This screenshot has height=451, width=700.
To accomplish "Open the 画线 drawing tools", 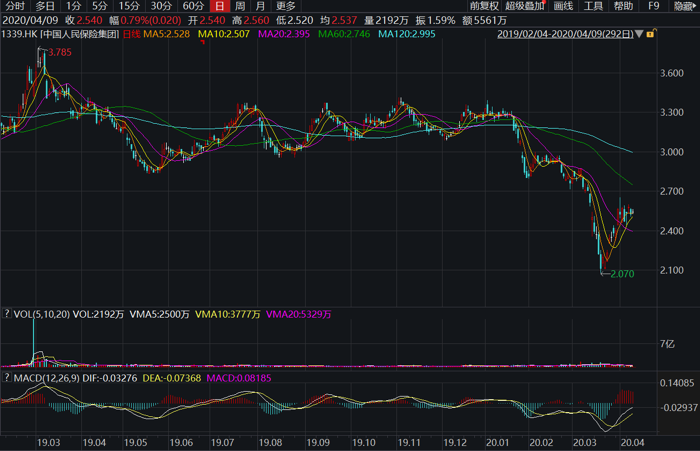I will 565,6.
